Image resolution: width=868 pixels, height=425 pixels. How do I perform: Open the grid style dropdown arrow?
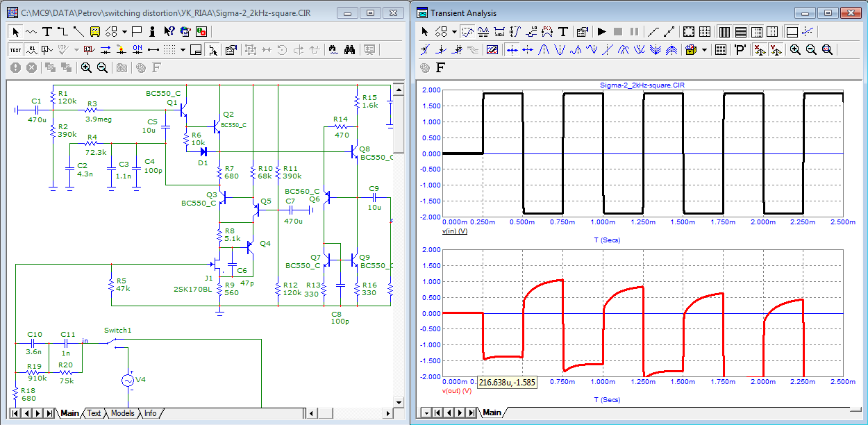coord(183,49)
